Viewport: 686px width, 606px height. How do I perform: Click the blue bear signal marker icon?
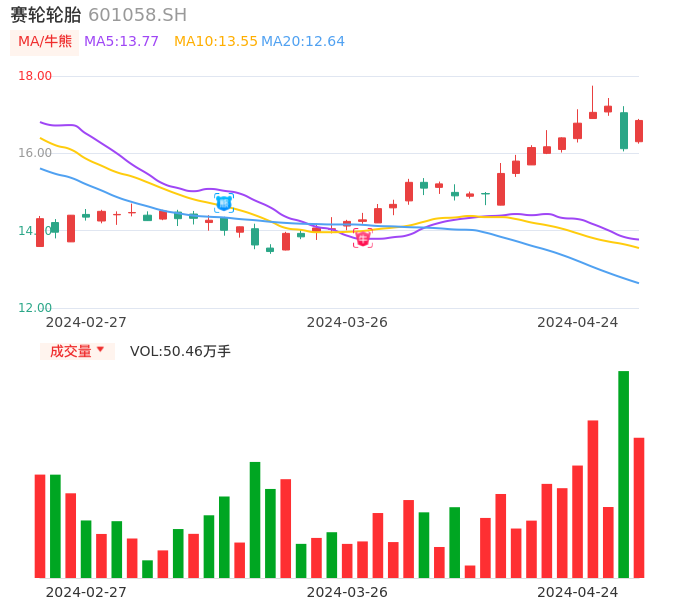[224, 203]
